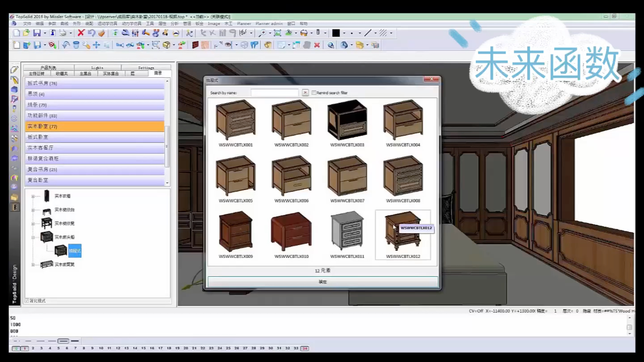Select the highlighted drawer item under 实木床头柜
The image size is (644, 362).
(x=75, y=251)
